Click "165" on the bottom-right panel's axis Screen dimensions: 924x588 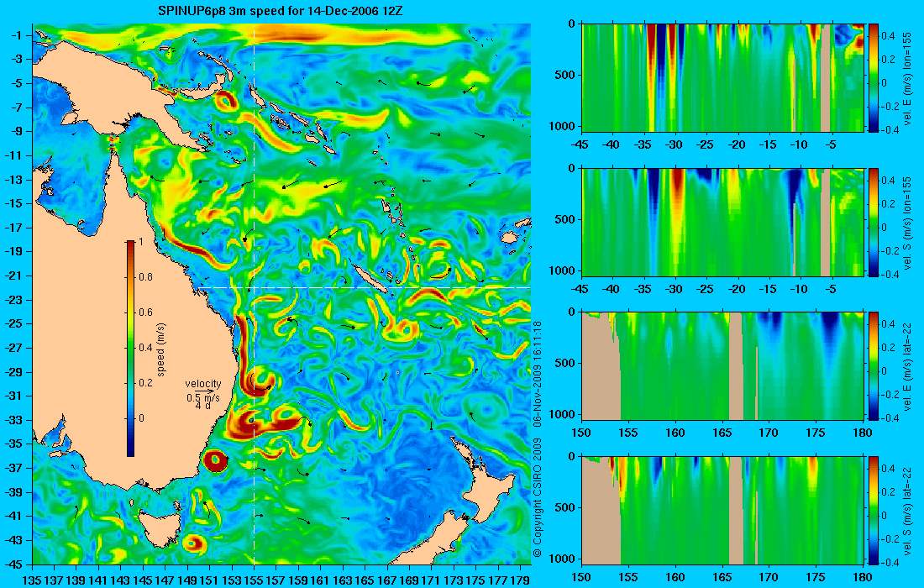click(722, 577)
